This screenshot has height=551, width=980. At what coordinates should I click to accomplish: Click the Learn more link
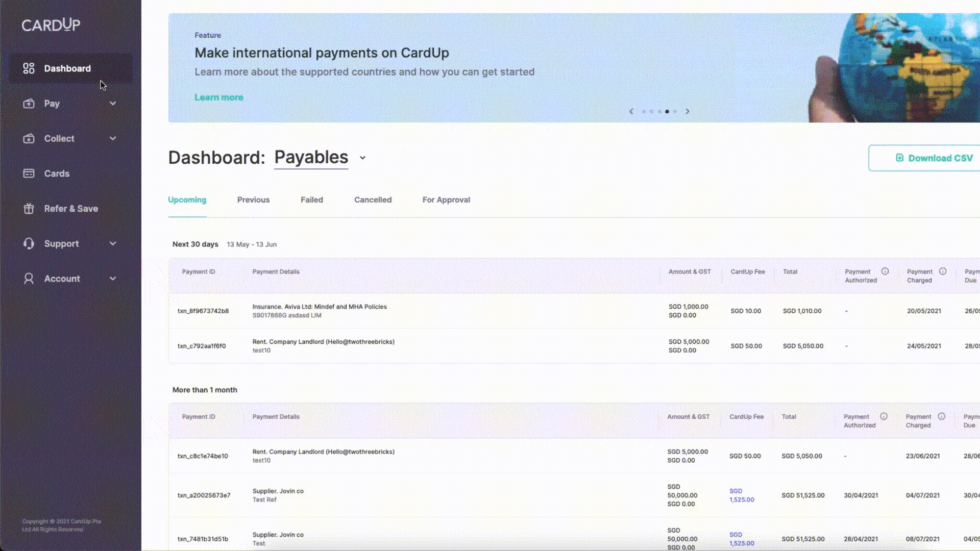pyautogui.click(x=219, y=97)
